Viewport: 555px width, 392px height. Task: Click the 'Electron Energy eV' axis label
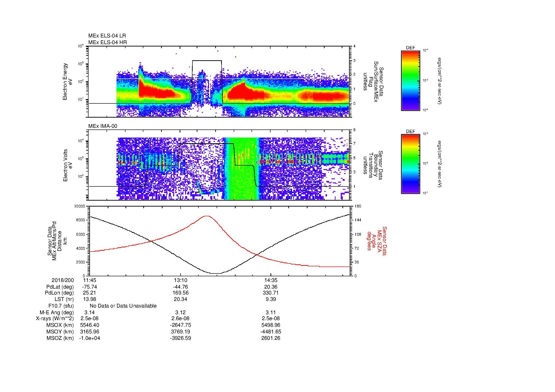[67, 82]
